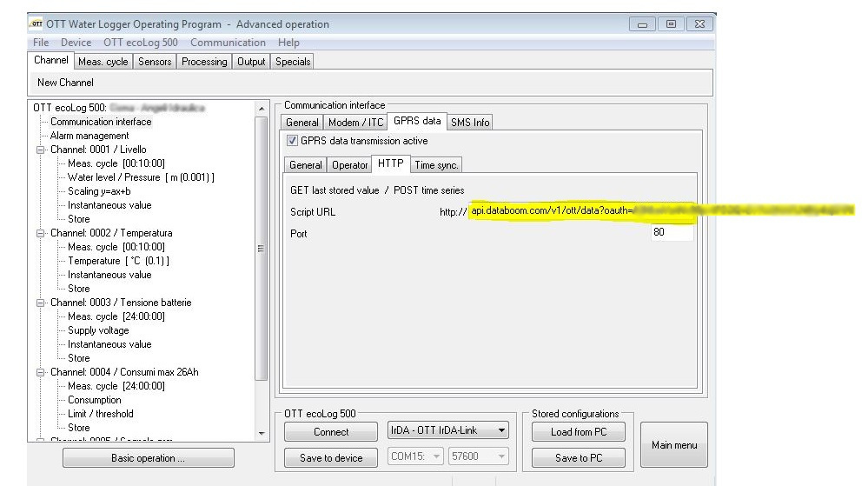Select Scaling y=ax+b tree item
The image size is (868, 486).
[x=99, y=191]
